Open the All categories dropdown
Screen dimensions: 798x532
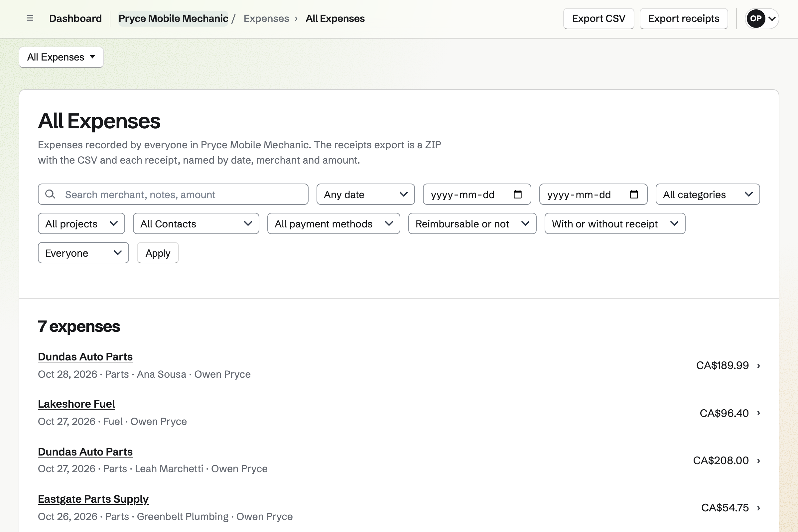pyautogui.click(x=708, y=195)
